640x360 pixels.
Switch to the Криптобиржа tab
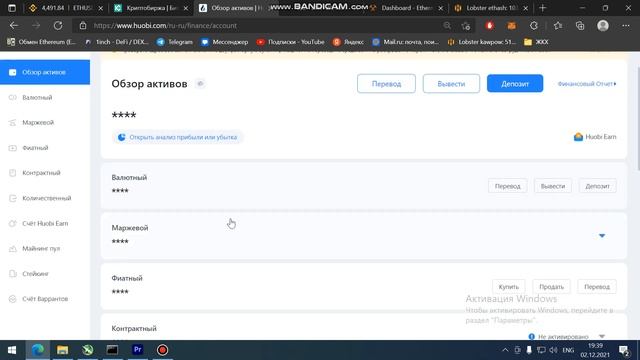(x=151, y=8)
